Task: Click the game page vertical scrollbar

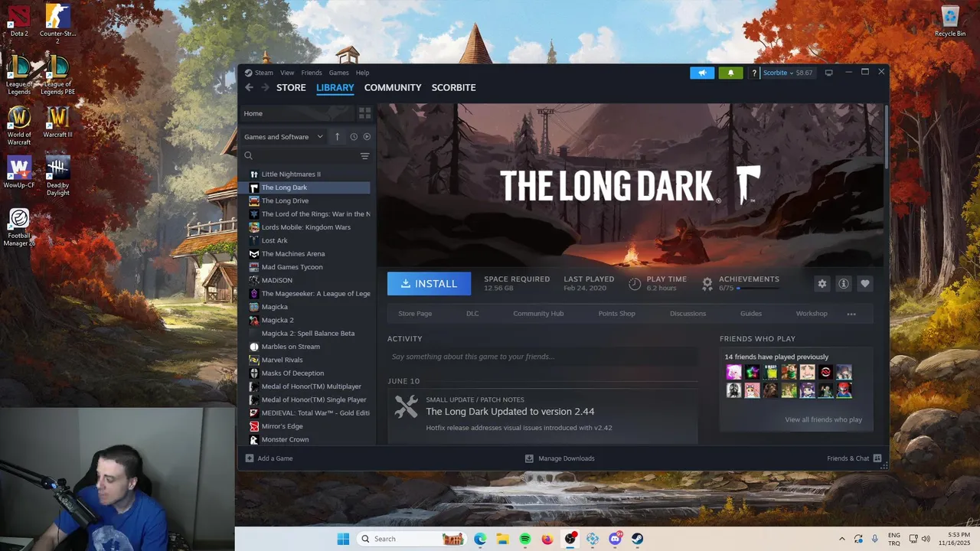Action: (x=886, y=136)
